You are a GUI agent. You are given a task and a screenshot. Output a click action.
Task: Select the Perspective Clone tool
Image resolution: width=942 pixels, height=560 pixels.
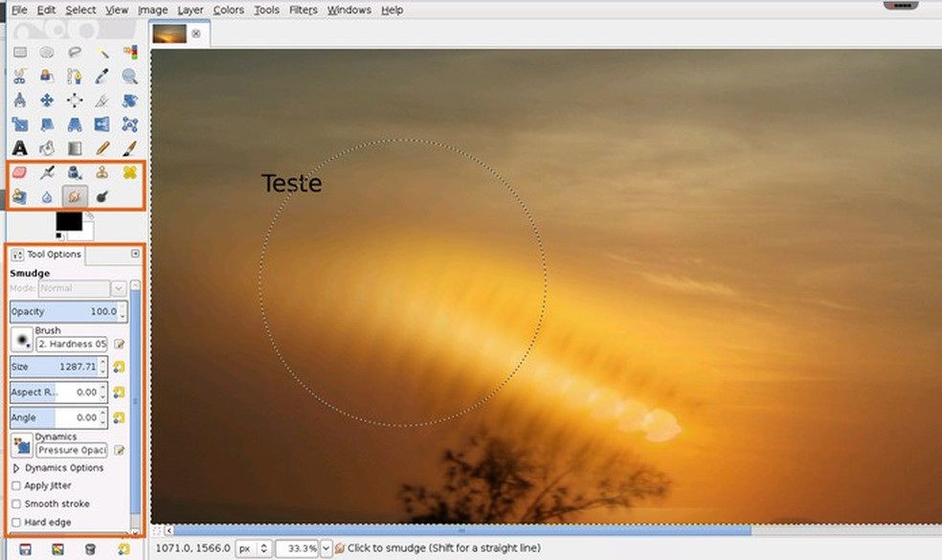[x=20, y=196]
